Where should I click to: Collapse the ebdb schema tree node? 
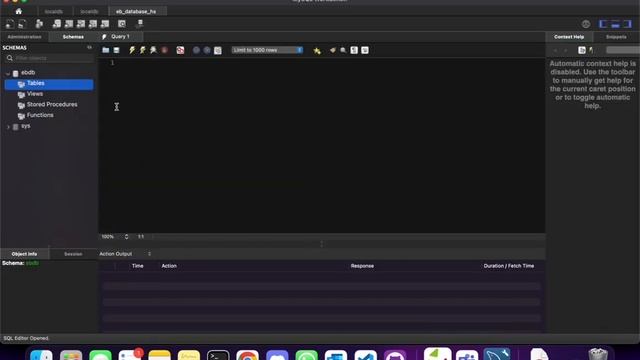pos(8,73)
